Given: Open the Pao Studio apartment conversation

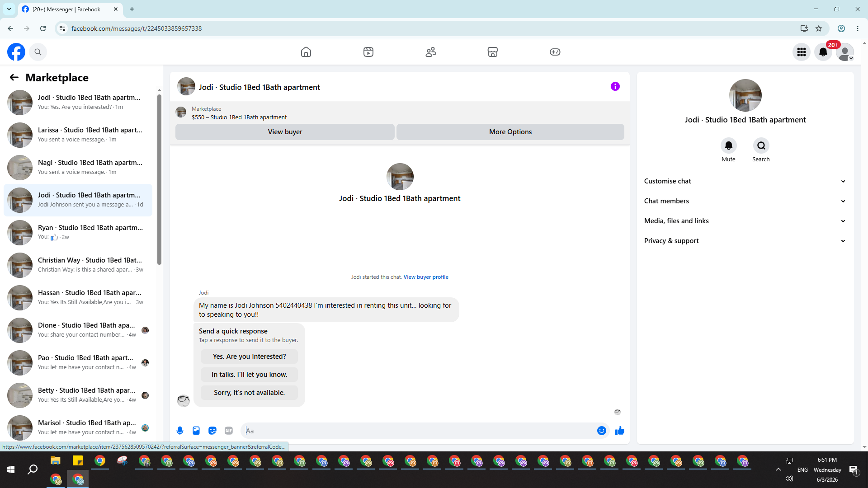Looking at the screenshot, I should coord(78,363).
